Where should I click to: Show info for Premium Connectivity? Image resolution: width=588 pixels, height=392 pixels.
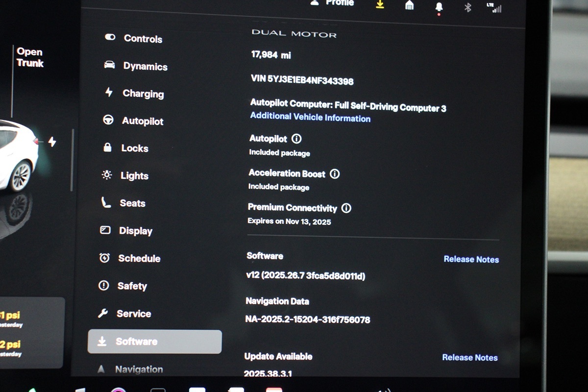point(346,208)
